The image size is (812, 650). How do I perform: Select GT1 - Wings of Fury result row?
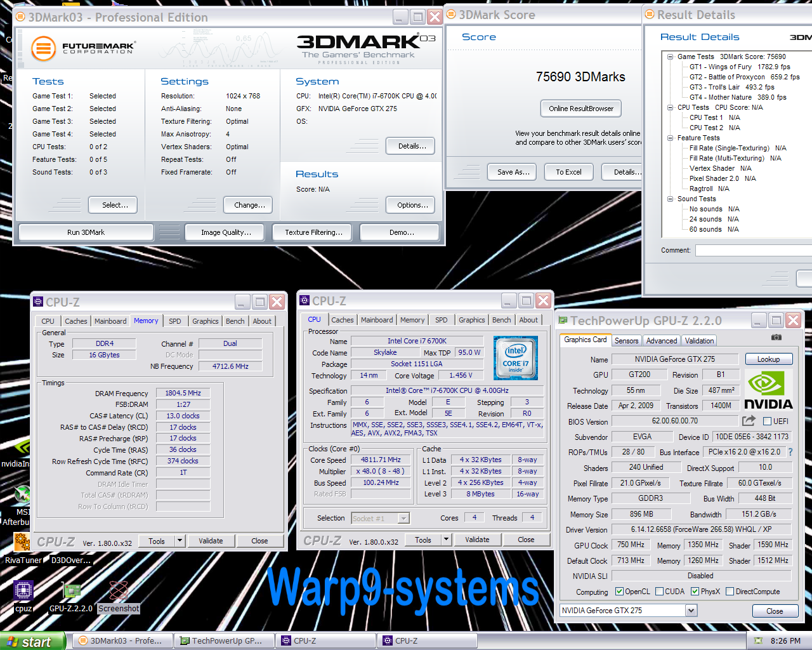740,67
